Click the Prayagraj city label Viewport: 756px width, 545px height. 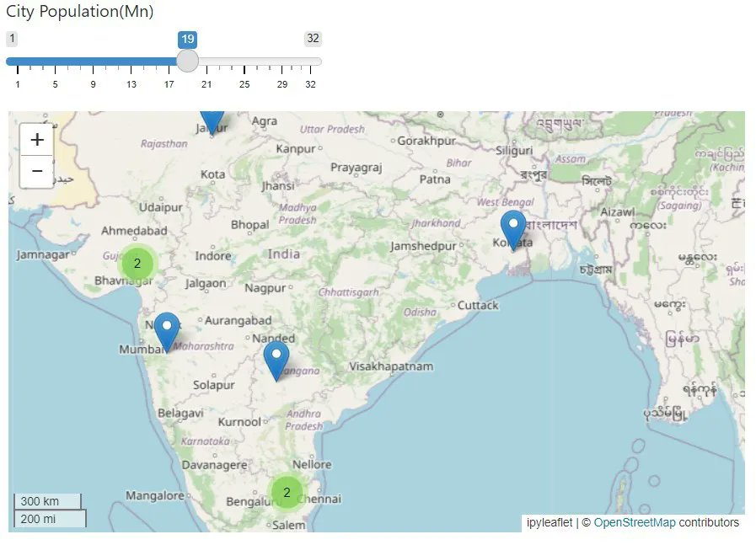(x=357, y=168)
